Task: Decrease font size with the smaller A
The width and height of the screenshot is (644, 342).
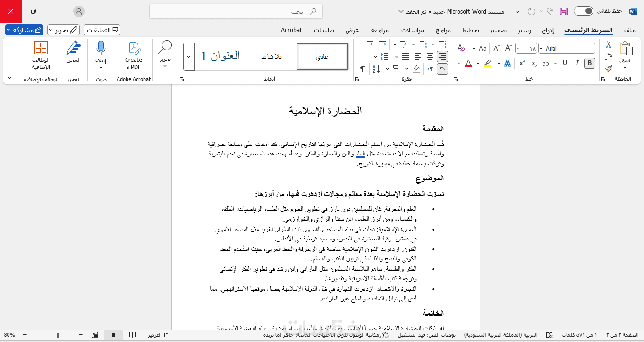Action: (496, 48)
